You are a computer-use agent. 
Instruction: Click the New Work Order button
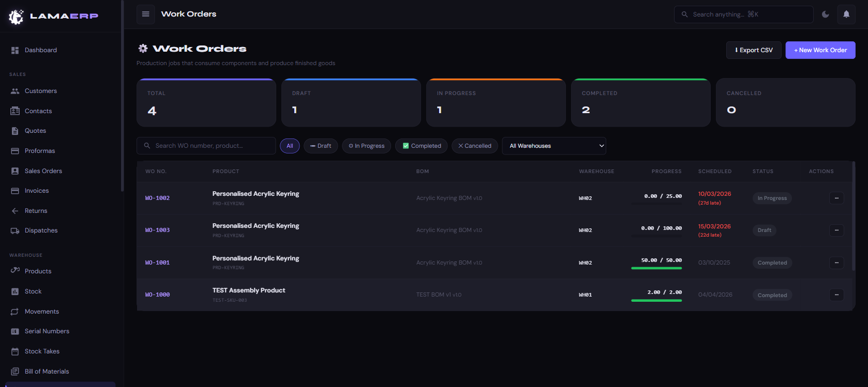tap(820, 50)
